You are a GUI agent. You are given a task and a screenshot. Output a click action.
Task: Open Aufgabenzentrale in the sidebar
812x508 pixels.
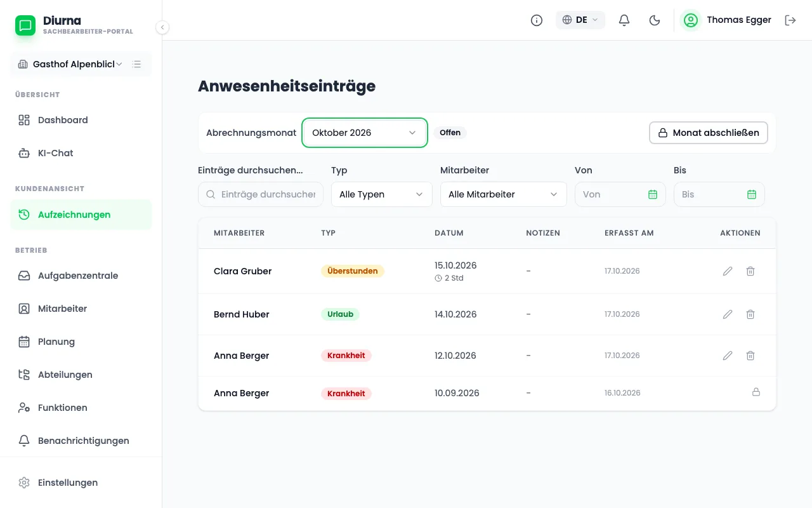tap(81, 276)
